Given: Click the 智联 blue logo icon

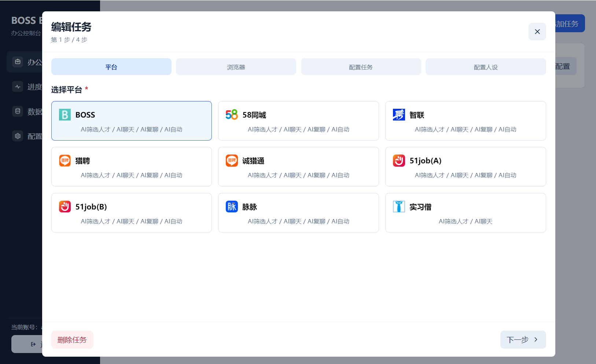Looking at the screenshot, I should (399, 115).
